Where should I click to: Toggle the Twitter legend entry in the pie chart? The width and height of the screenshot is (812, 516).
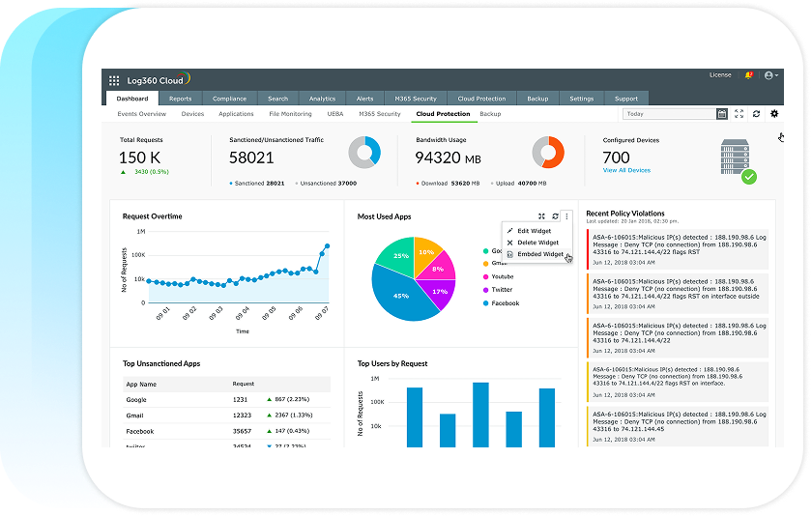coord(501,290)
